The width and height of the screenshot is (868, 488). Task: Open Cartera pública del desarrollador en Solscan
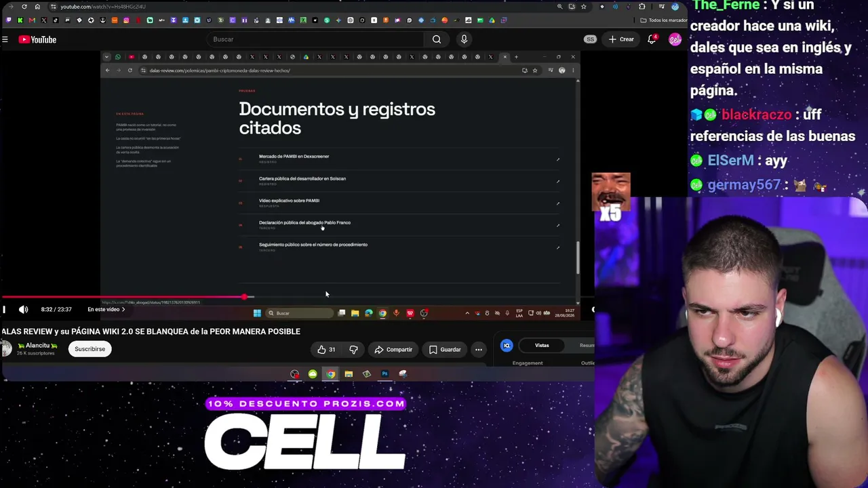click(x=302, y=179)
